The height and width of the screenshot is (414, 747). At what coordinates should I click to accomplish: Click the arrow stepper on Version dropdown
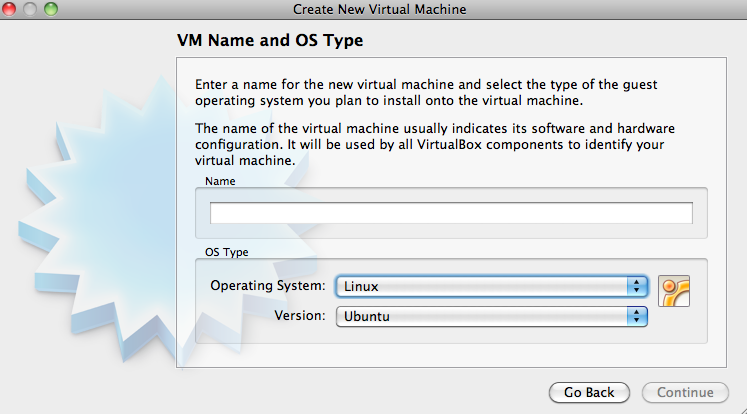(x=637, y=316)
